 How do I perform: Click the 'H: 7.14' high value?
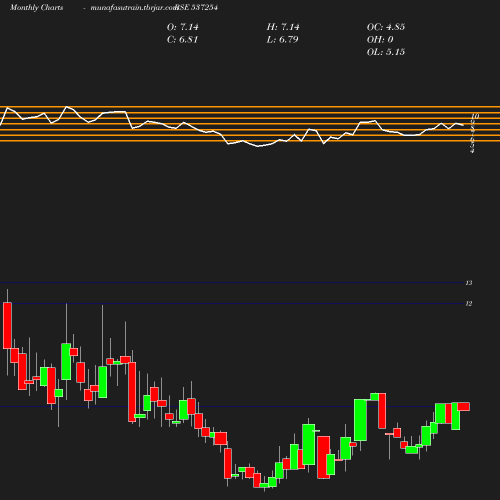(x=283, y=27)
